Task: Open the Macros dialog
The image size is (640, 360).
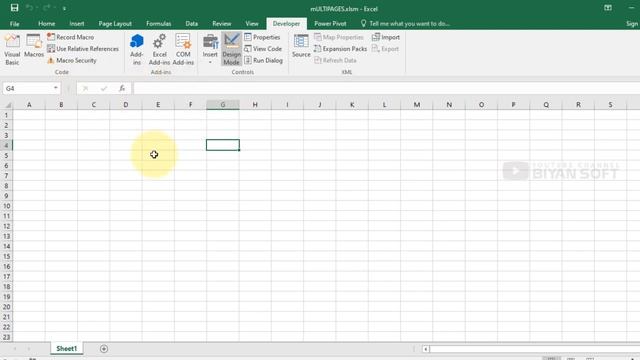Action: (x=34, y=46)
